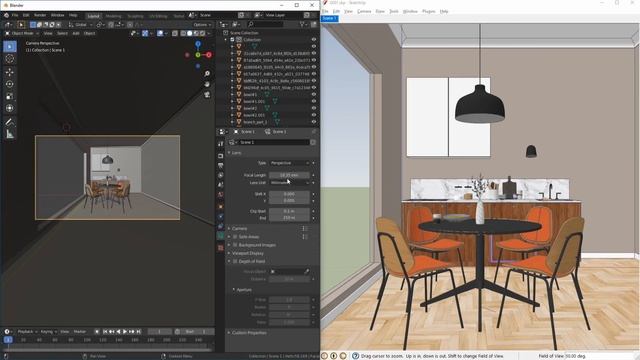Select the Measure tool in Blender toolbar
The height and width of the screenshot is (360, 640).
pyautogui.click(x=10, y=134)
